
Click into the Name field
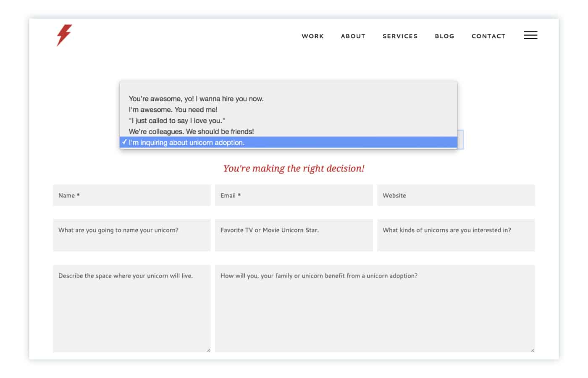pos(131,195)
